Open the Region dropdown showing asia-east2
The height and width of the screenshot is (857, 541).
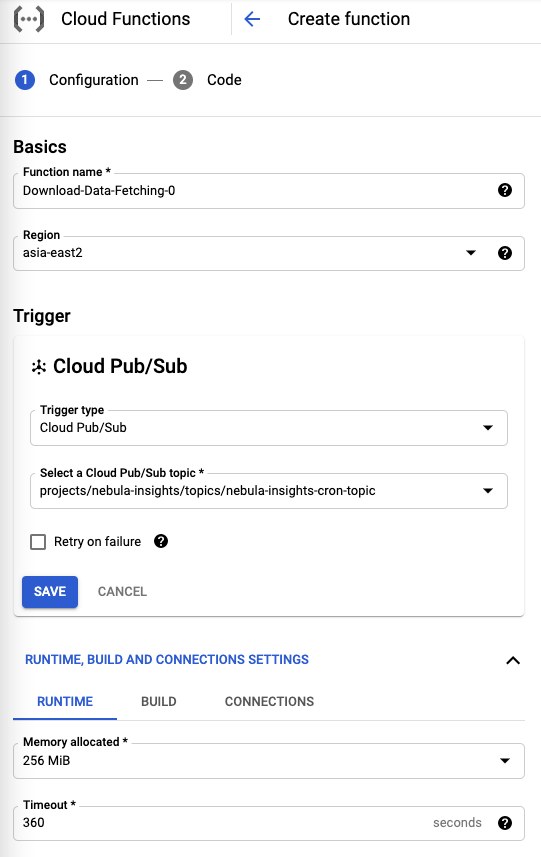click(269, 253)
